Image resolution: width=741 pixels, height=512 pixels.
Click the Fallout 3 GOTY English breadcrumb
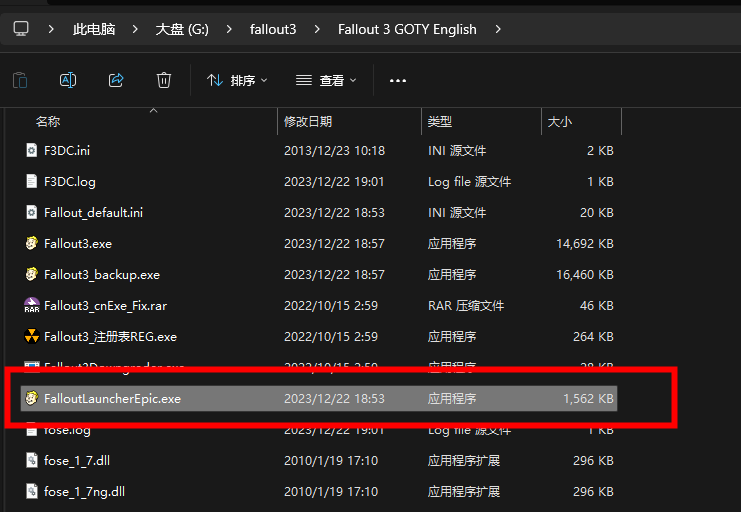(407, 29)
